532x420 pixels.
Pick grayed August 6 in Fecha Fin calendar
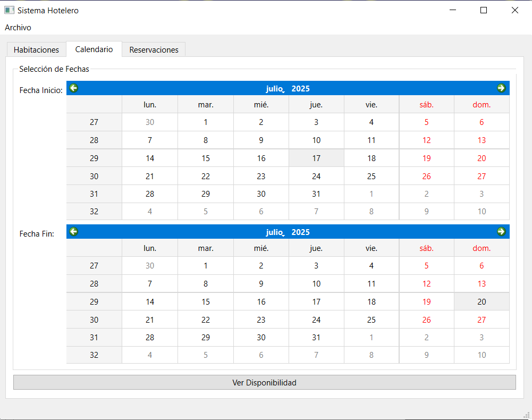[x=261, y=355]
